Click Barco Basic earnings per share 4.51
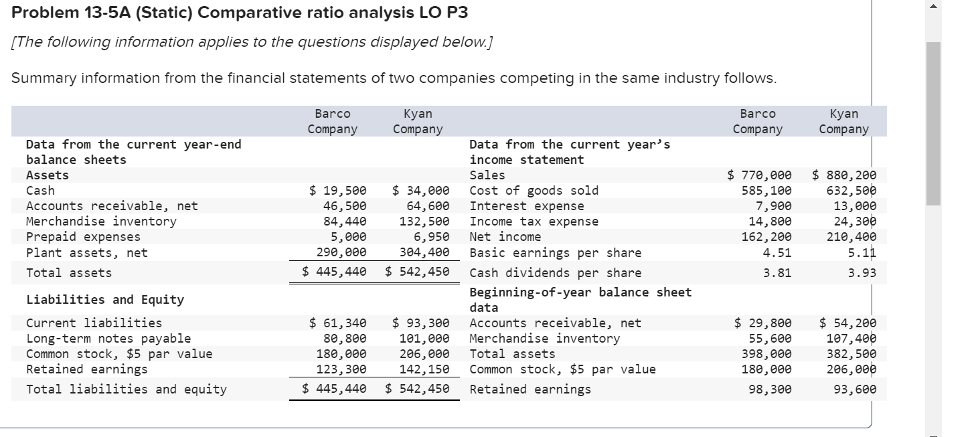 pos(777,253)
